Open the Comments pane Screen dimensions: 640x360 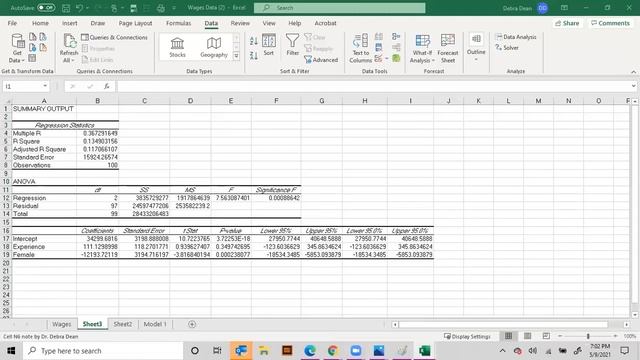point(610,23)
